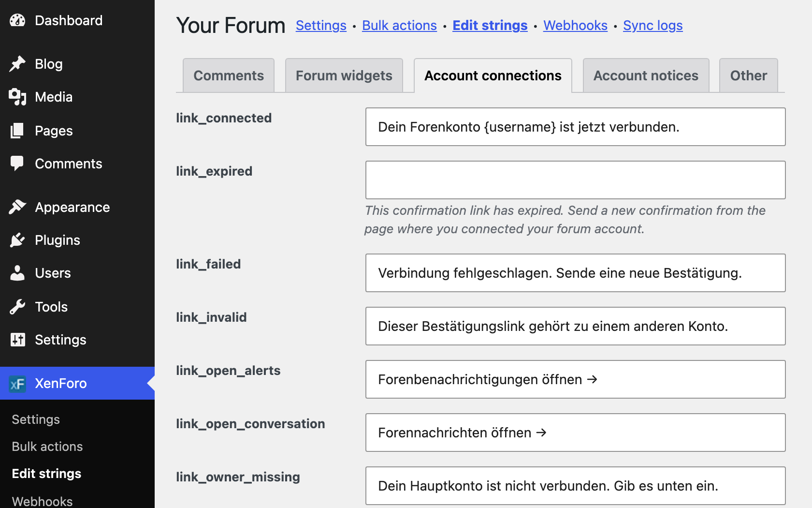Edit the link_open_alerts field

[x=576, y=379]
